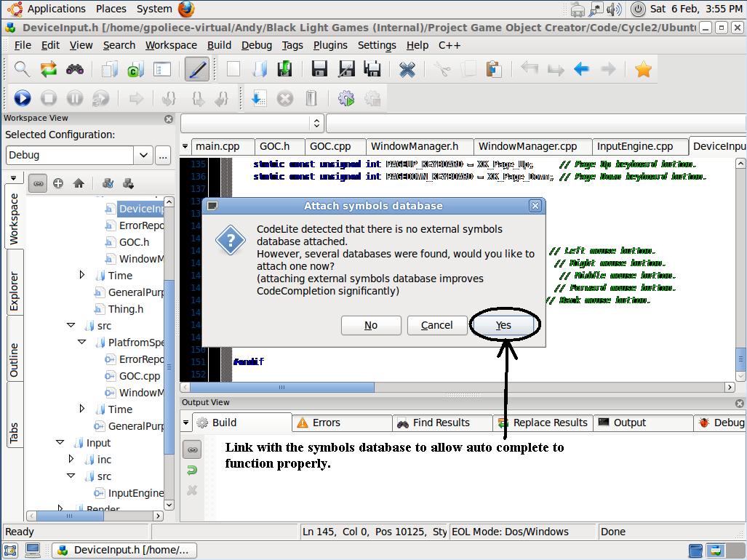Create a new blank file from toolbar
747x560 pixels.
click(x=233, y=70)
